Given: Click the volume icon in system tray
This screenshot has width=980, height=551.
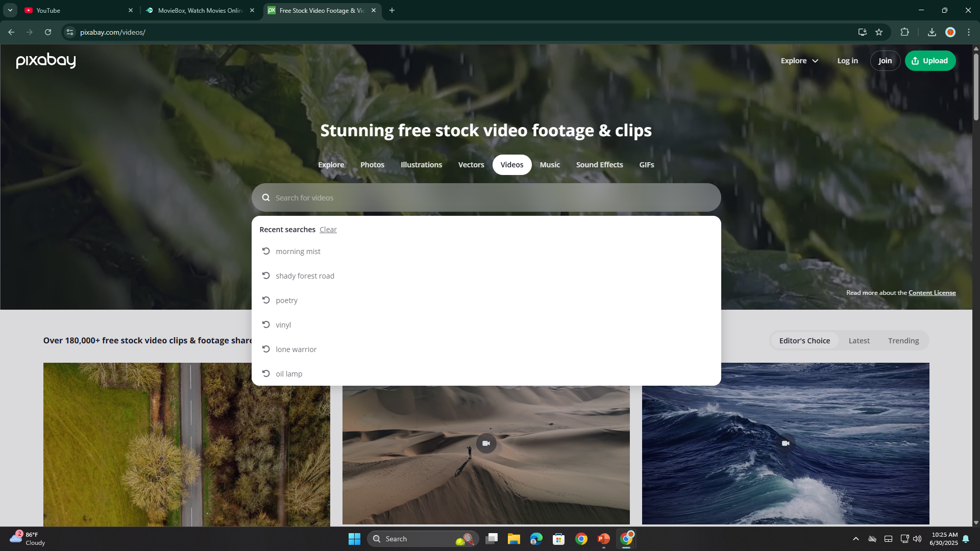Looking at the screenshot, I should (917, 539).
